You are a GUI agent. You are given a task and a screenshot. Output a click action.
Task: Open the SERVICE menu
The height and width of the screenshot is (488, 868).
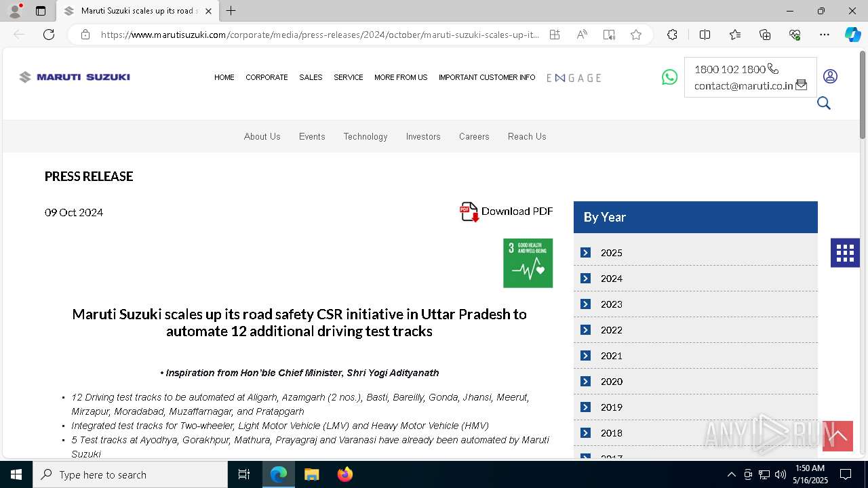coord(349,77)
